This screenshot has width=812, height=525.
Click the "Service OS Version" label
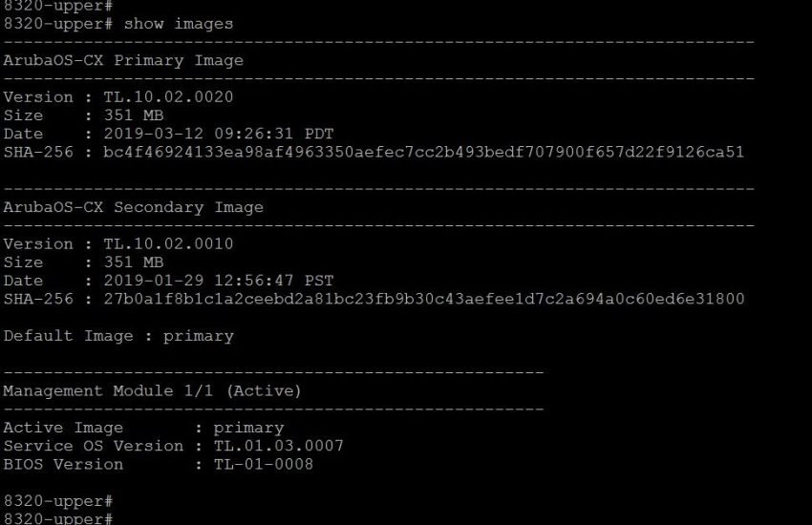point(93,446)
